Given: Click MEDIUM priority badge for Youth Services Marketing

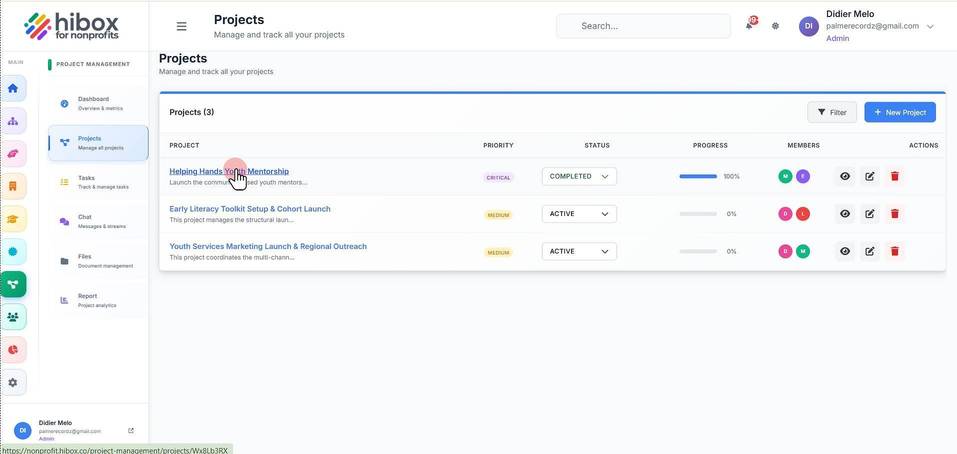Looking at the screenshot, I should pyautogui.click(x=498, y=253).
